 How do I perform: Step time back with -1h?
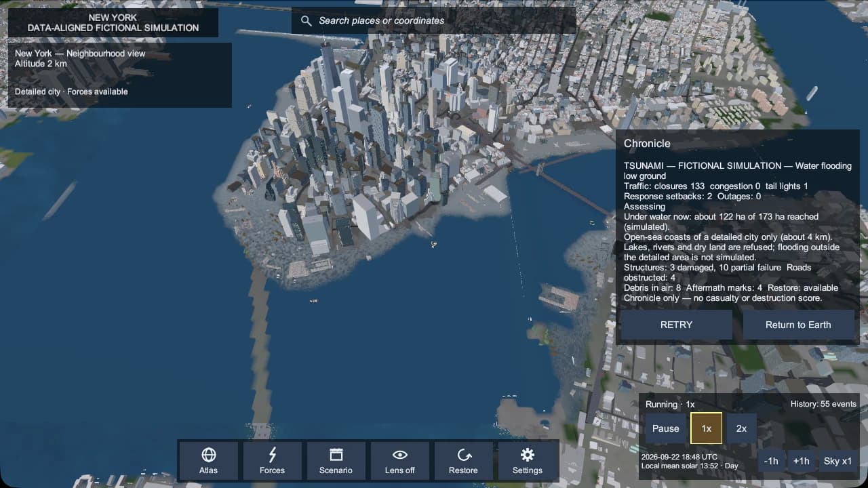(771, 461)
